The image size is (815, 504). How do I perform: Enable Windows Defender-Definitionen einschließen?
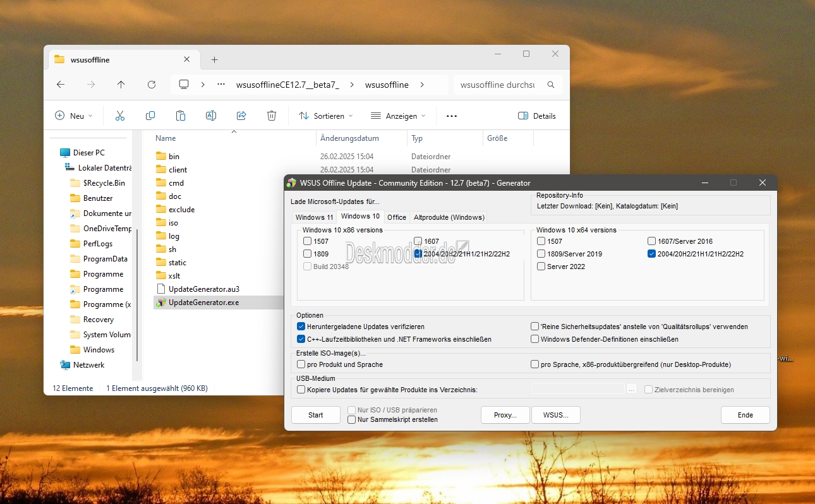(x=535, y=339)
